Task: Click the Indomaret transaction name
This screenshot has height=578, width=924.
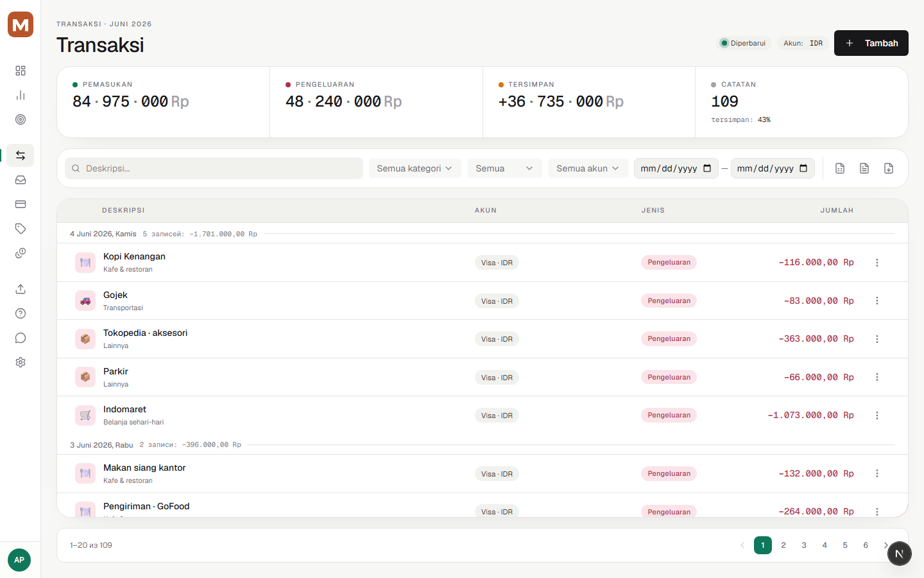Action: (124, 409)
